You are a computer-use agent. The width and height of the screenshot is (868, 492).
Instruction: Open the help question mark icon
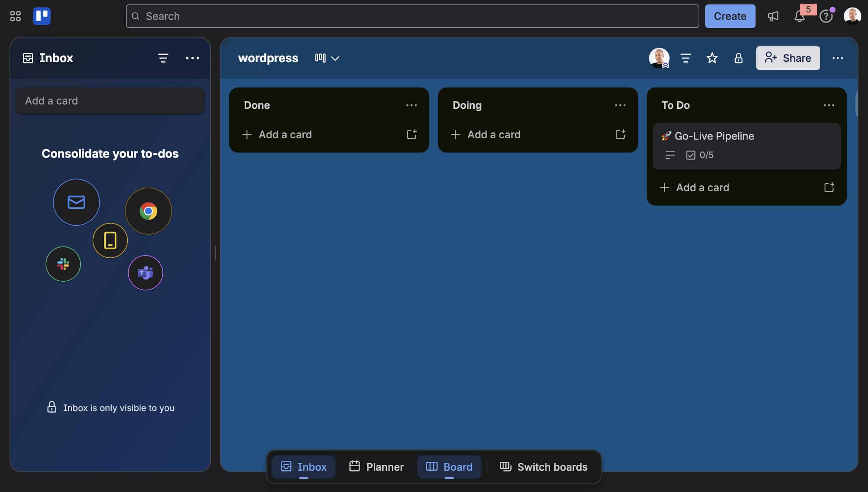[x=826, y=16]
